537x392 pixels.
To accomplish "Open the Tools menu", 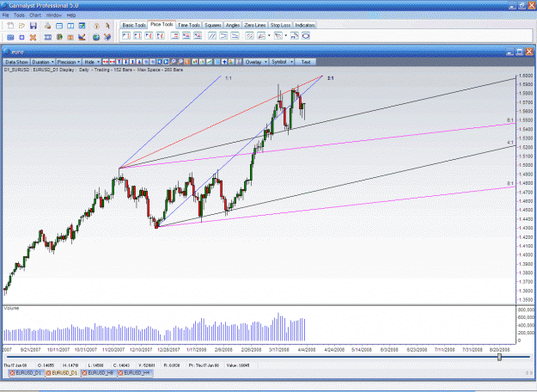I will tap(19, 15).
